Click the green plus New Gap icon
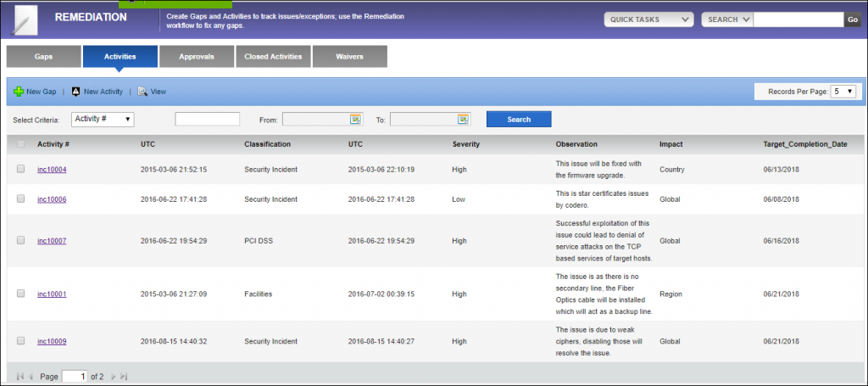The image size is (868, 386). 19,91
